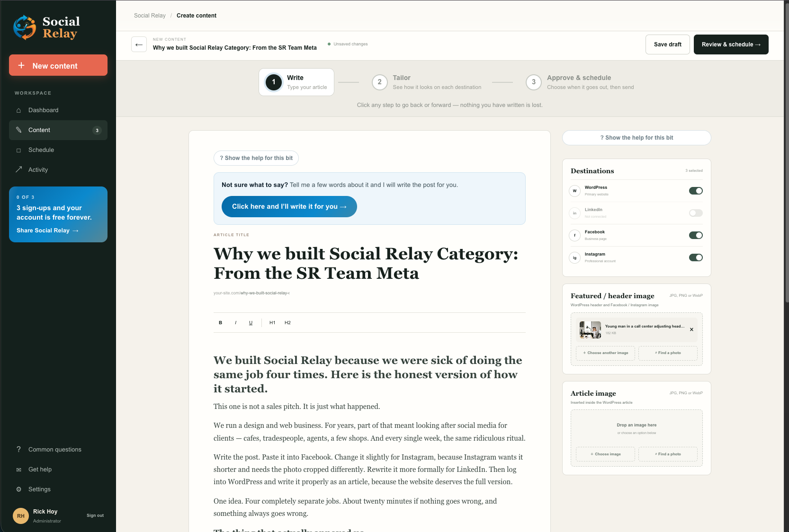Viewport: 789px width, 532px height.
Task: Turn off the WordPress destination toggle
Action: point(696,191)
